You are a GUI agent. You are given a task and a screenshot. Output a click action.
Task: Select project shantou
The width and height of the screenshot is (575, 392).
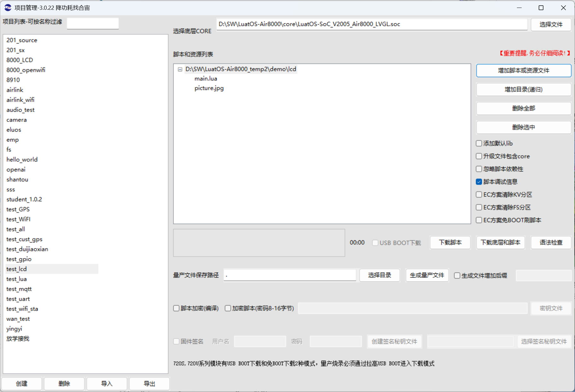(17, 179)
